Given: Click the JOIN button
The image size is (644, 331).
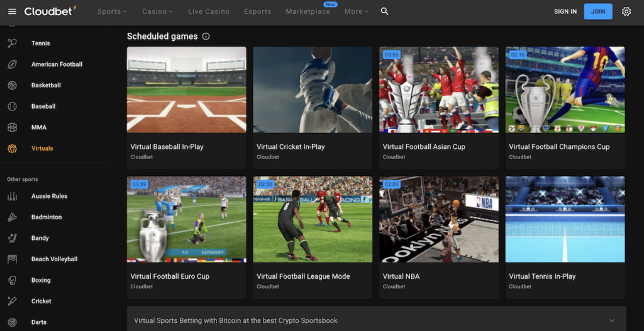Looking at the screenshot, I should click(x=598, y=11).
